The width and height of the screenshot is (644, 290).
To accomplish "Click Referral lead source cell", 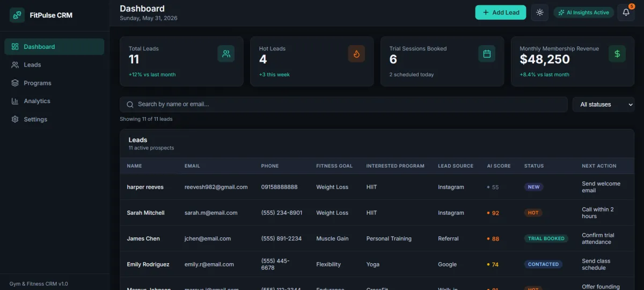I will [449, 239].
